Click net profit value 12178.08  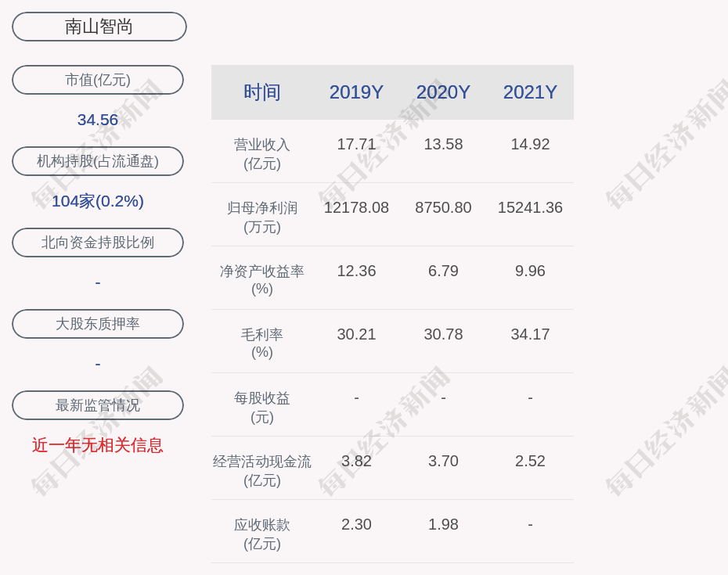point(357,207)
